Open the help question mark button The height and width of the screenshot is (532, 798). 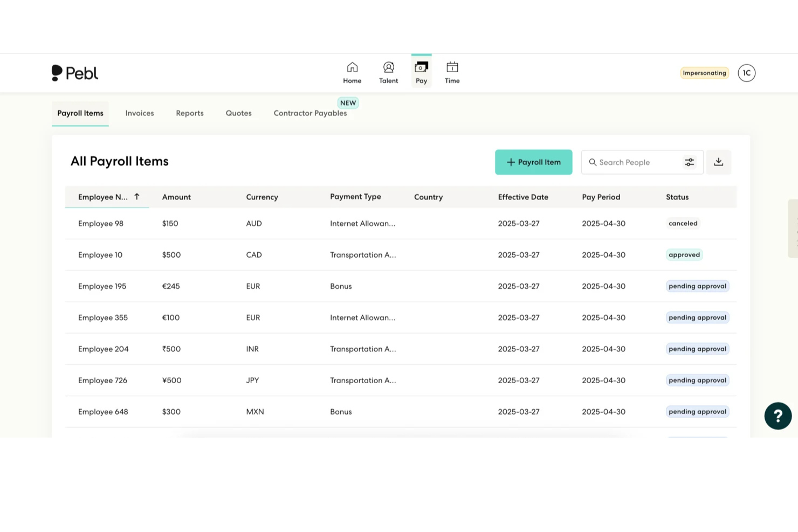(x=778, y=416)
